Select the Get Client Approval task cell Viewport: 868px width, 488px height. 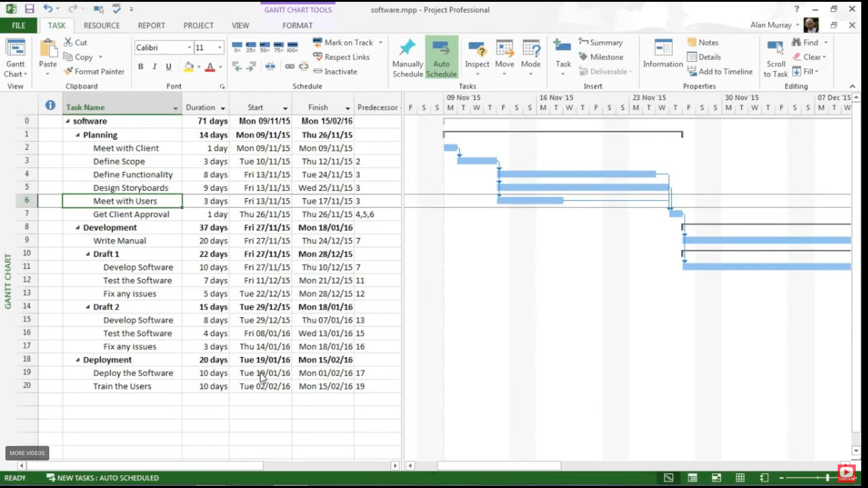click(x=131, y=215)
